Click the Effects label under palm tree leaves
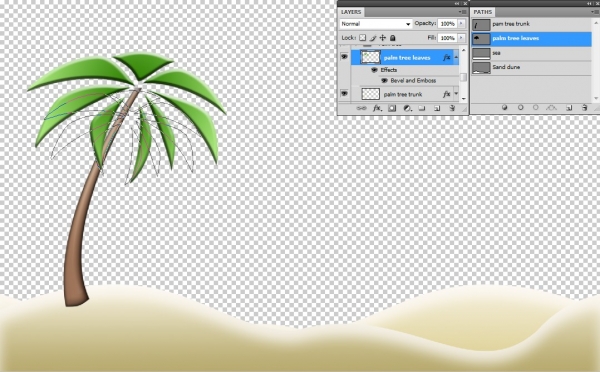600x372 pixels. (x=388, y=70)
